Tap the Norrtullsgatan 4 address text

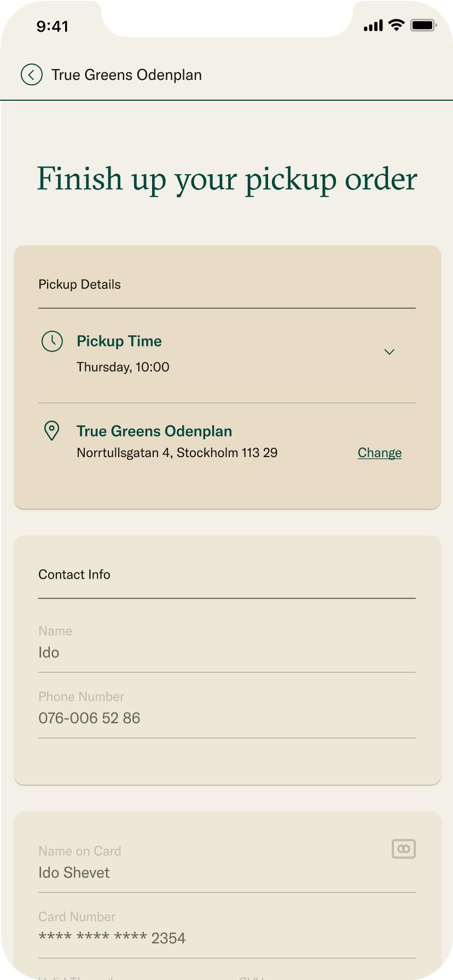177,453
